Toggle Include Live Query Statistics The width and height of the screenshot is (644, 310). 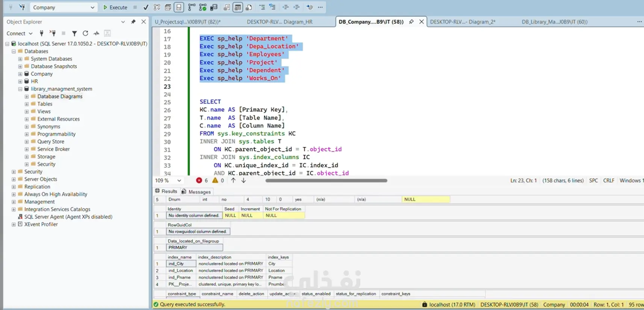[203, 7]
